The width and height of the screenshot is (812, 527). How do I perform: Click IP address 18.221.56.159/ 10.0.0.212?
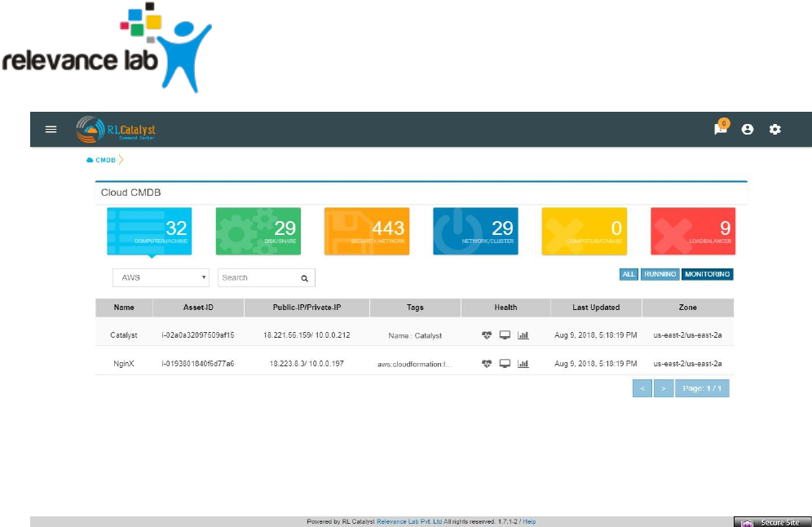pos(307,335)
